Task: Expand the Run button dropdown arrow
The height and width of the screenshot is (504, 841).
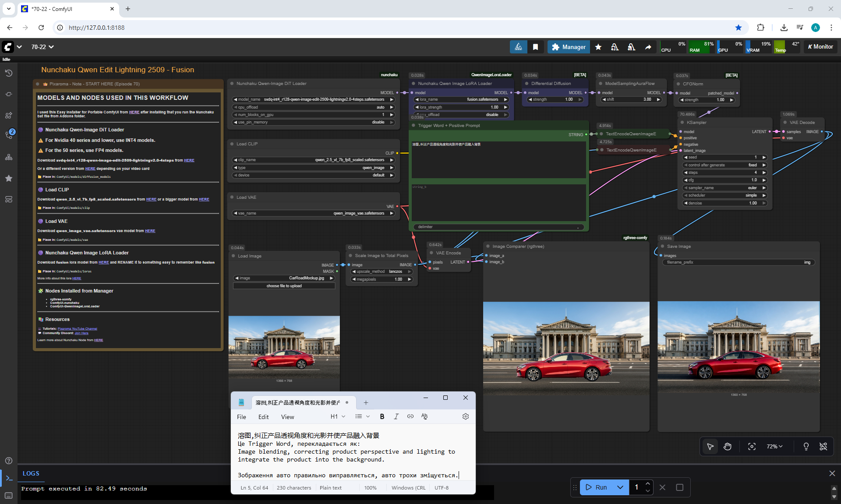Action: (x=620, y=487)
